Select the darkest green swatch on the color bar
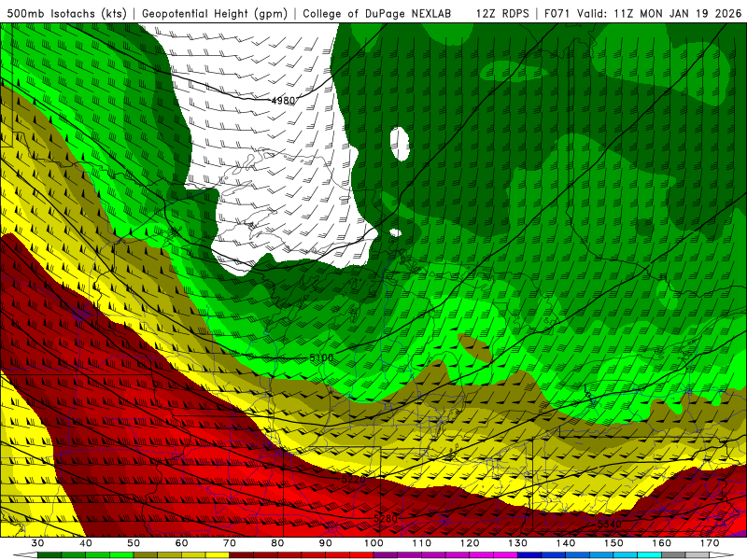The image size is (747, 560). [x=49, y=554]
